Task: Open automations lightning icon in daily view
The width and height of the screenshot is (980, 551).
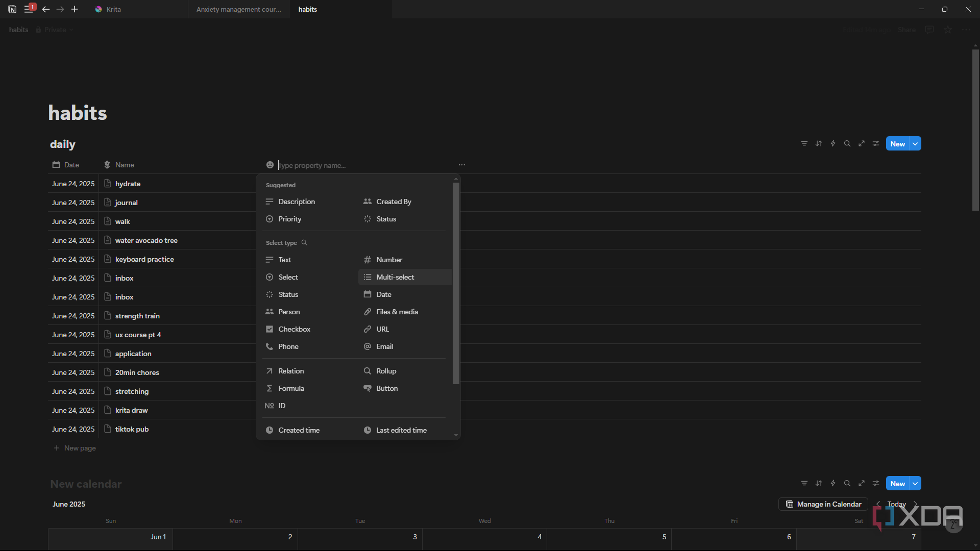Action: click(x=832, y=144)
